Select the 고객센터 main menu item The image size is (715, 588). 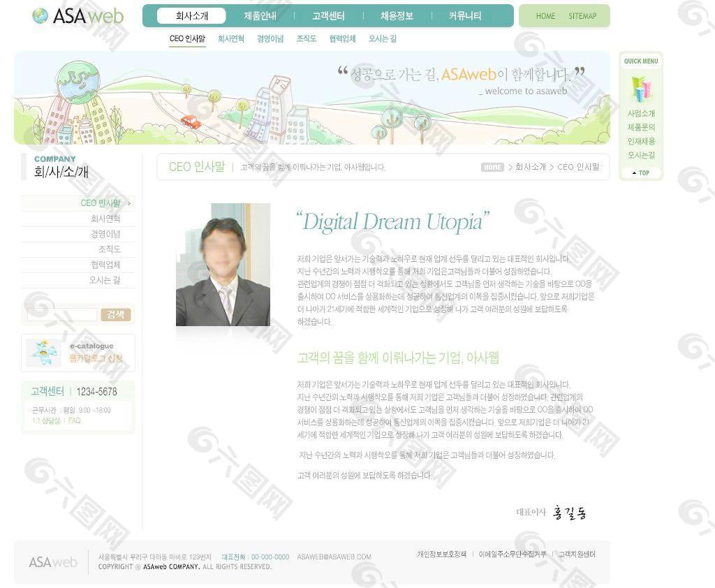(x=328, y=16)
